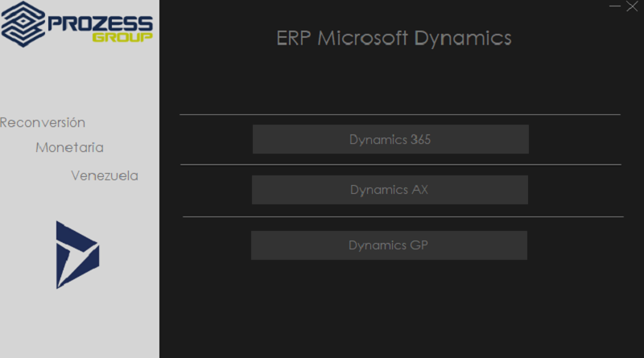Click the 'Reconversión' label
The image size is (644, 358).
click(43, 122)
